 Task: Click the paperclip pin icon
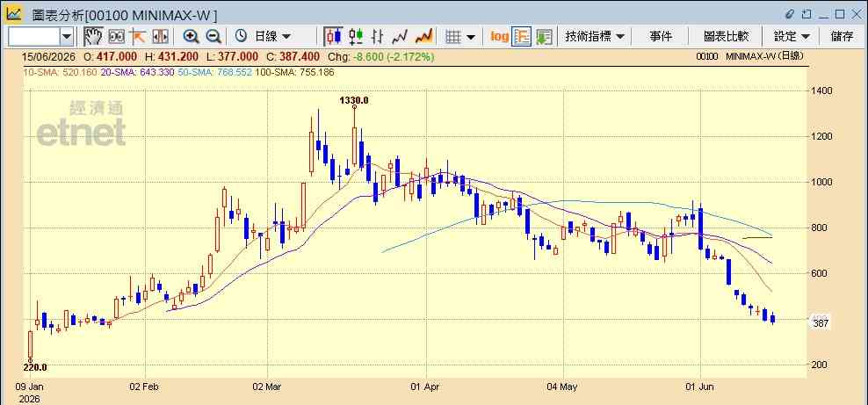[790, 13]
